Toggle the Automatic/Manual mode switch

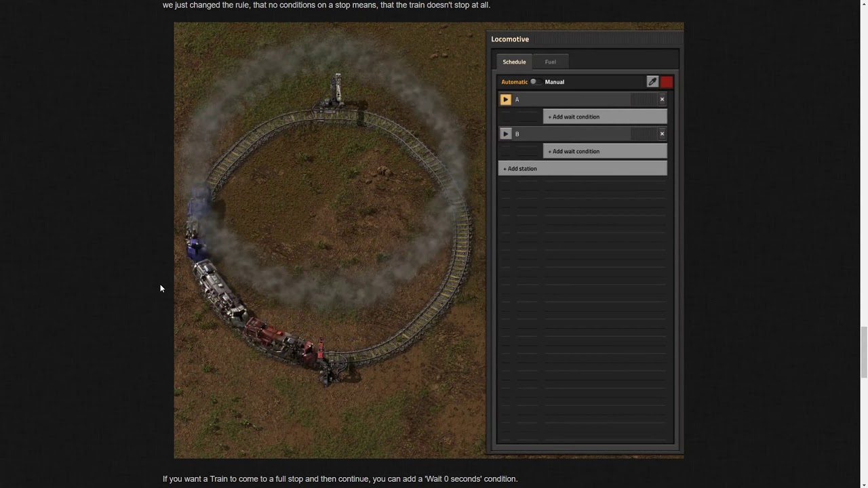pyautogui.click(x=535, y=82)
